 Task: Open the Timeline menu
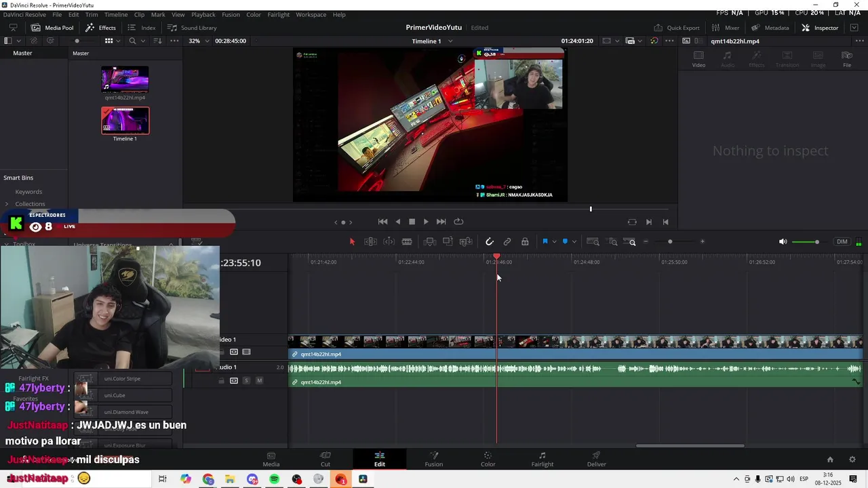(116, 14)
